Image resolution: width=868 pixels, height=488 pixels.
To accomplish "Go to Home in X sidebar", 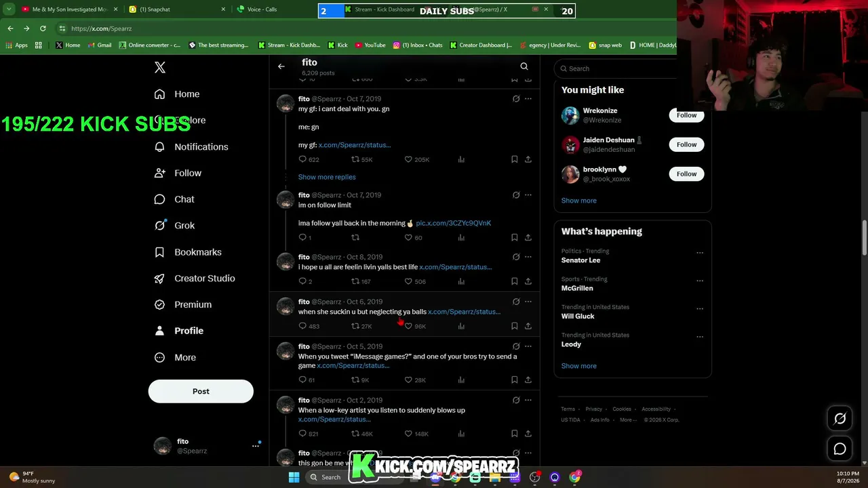I will pyautogui.click(x=177, y=94).
